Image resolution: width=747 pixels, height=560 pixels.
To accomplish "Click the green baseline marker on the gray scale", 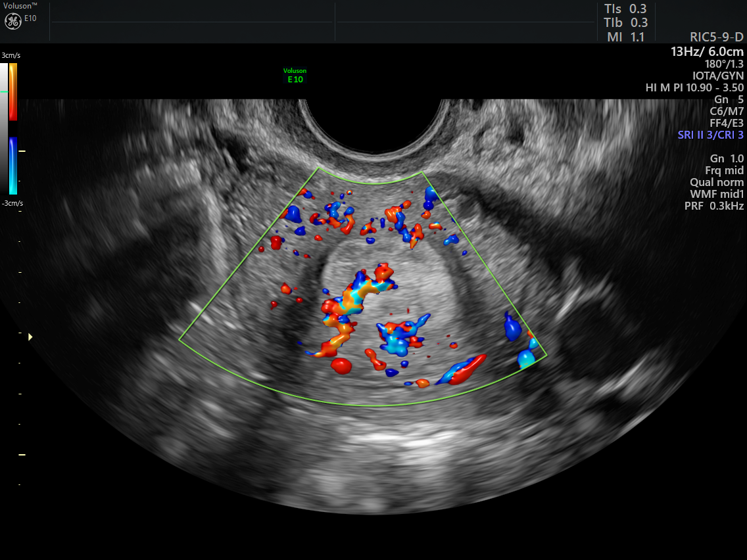I will pos(5,92).
